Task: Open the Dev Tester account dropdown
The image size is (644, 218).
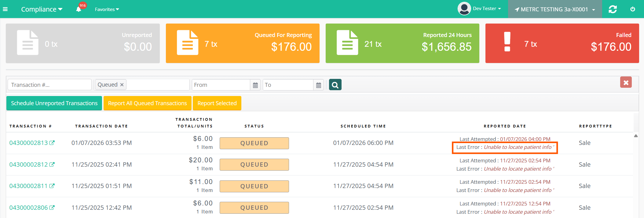Action: [487, 9]
